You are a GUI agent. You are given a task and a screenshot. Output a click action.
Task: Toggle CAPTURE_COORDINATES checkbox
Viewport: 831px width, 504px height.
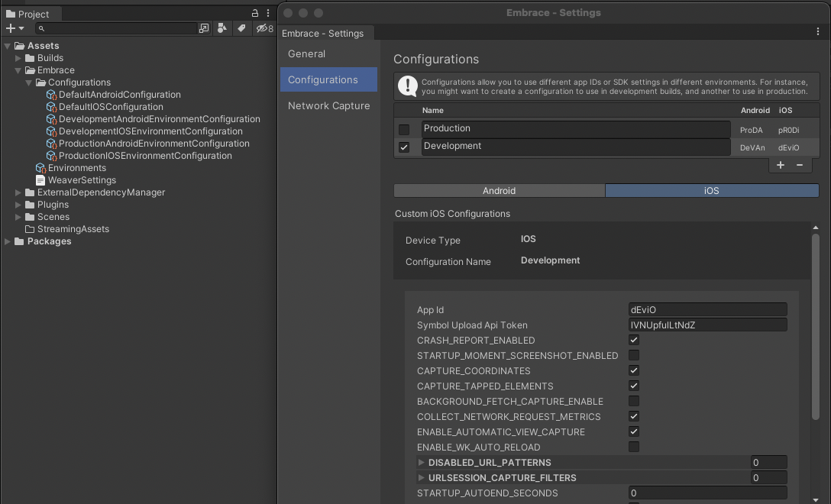click(634, 370)
